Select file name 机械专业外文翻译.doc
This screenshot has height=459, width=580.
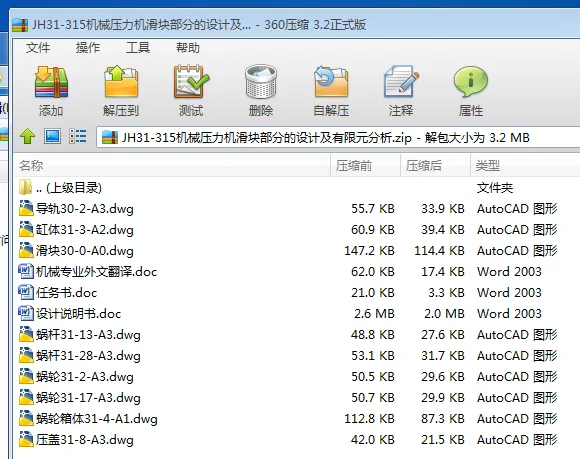coord(96,272)
